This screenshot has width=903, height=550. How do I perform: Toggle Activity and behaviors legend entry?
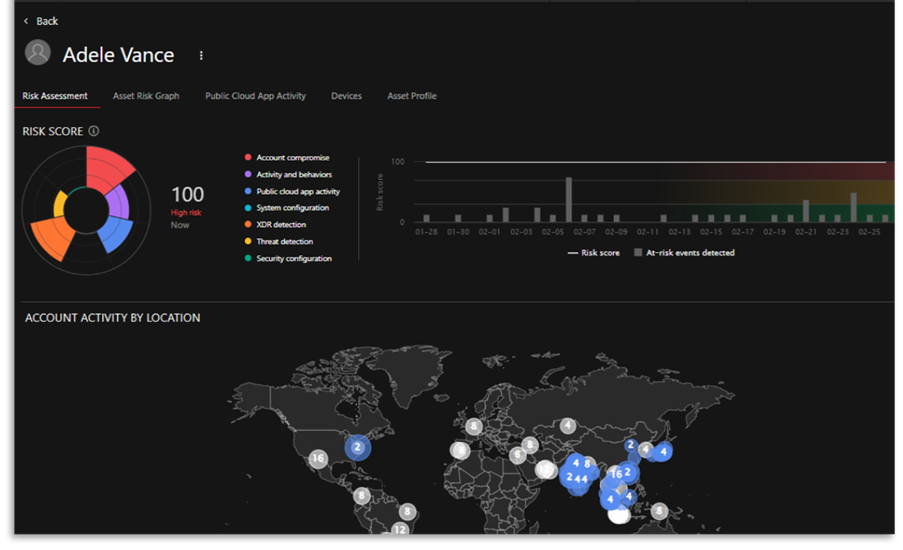click(294, 175)
